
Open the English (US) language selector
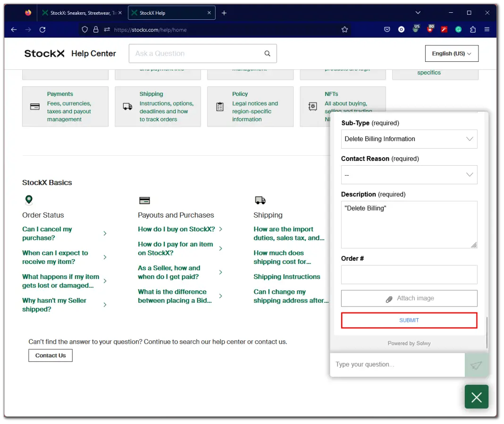(451, 54)
